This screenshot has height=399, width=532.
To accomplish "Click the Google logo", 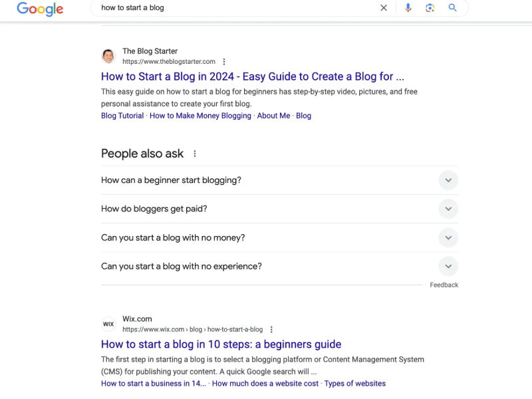I will point(40,9).
